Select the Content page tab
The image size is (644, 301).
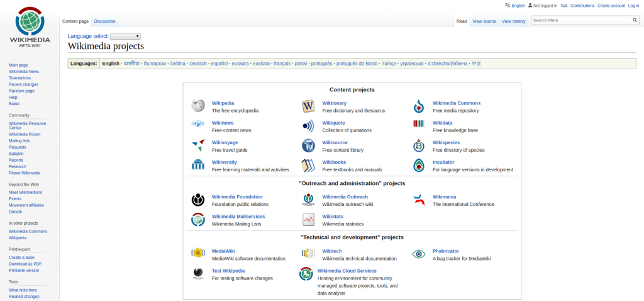click(x=75, y=21)
